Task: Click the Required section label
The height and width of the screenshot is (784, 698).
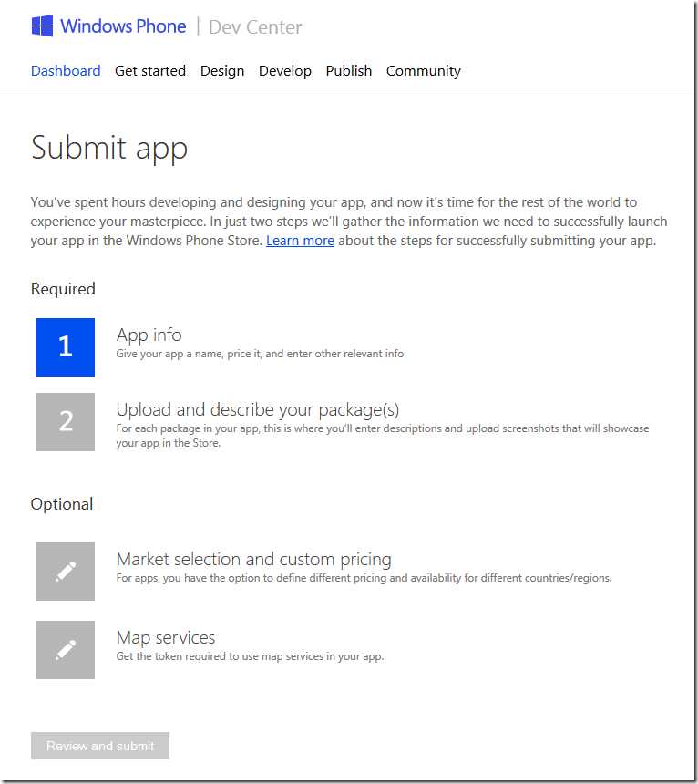Action: 63,289
